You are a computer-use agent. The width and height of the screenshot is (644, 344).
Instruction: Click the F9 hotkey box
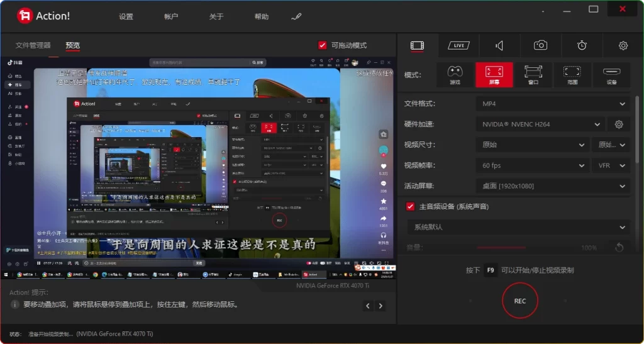(x=491, y=270)
